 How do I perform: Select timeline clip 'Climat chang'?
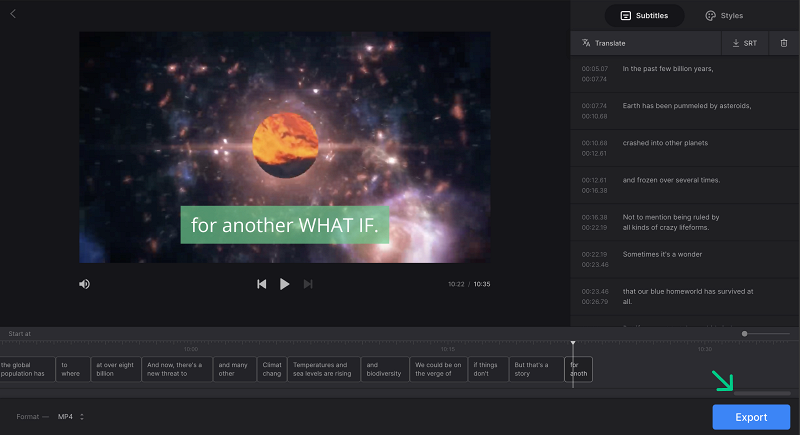(272, 369)
